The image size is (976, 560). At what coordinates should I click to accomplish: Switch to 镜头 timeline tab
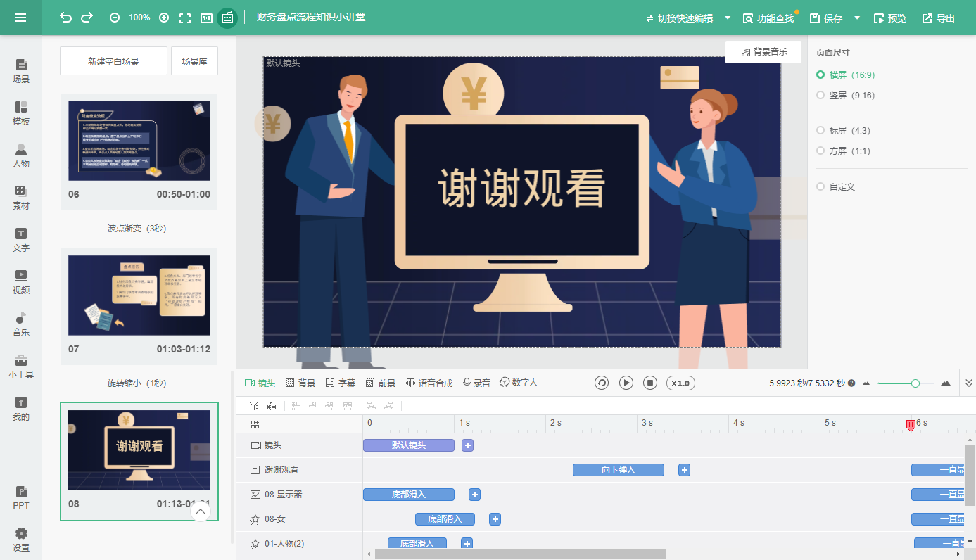(260, 383)
